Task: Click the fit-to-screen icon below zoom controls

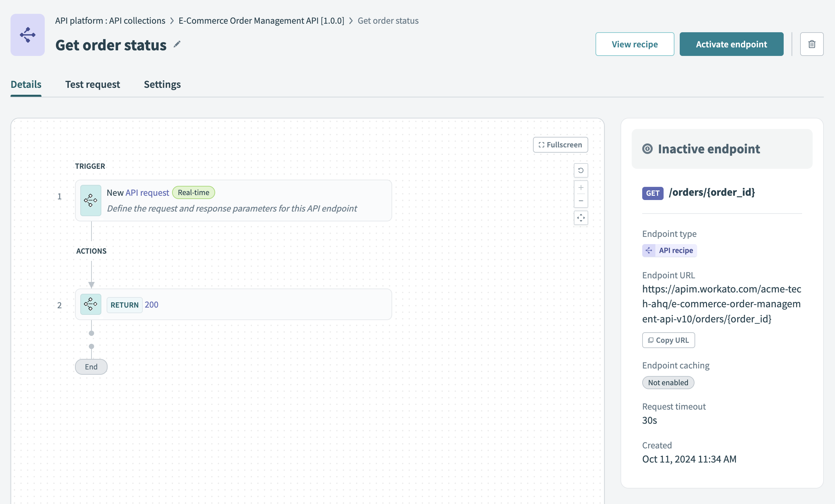Action: pos(580,218)
